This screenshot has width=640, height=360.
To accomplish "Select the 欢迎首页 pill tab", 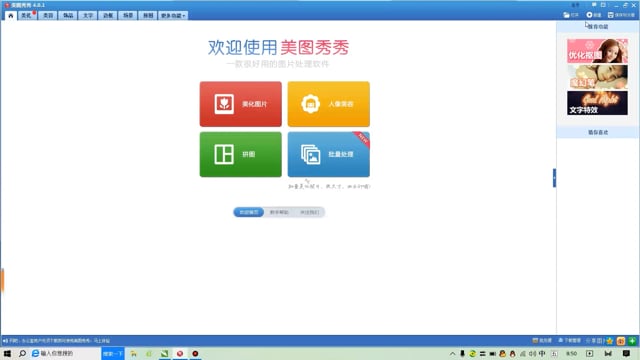I will [249, 212].
